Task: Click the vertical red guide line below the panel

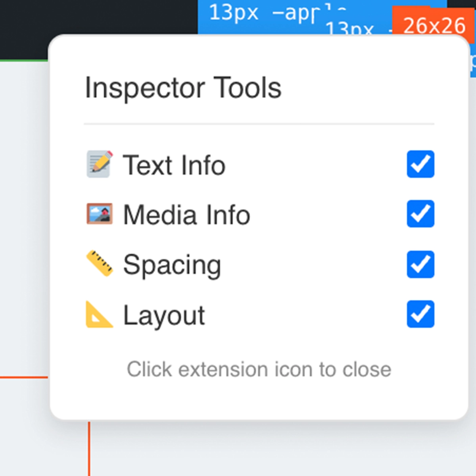Action: click(x=89, y=448)
